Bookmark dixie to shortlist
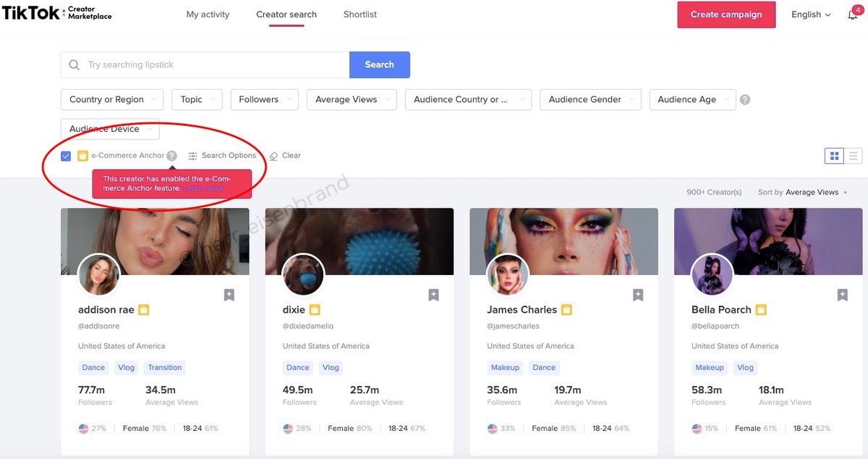Viewport: 868px width, 459px height. pos(433,295)
